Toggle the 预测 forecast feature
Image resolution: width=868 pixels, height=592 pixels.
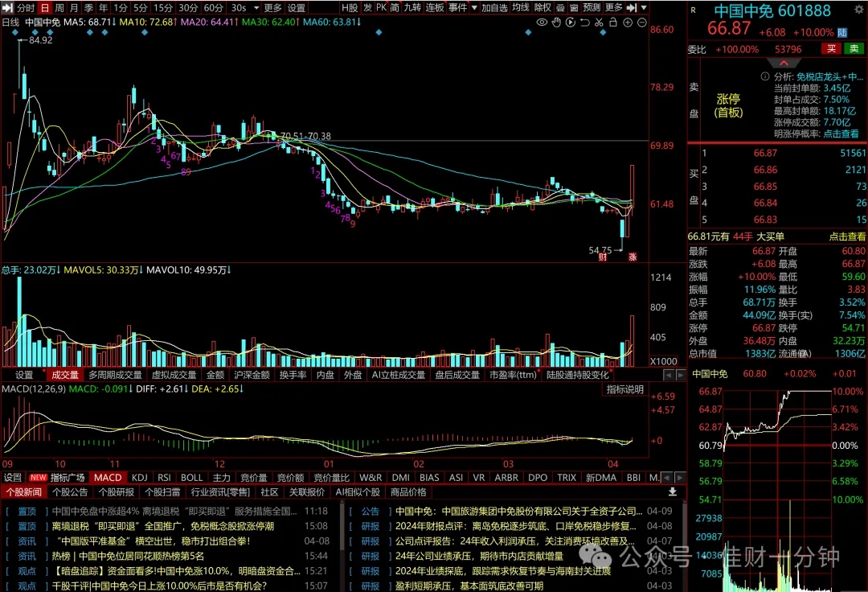pyautogui.click(x=592, y=8)
